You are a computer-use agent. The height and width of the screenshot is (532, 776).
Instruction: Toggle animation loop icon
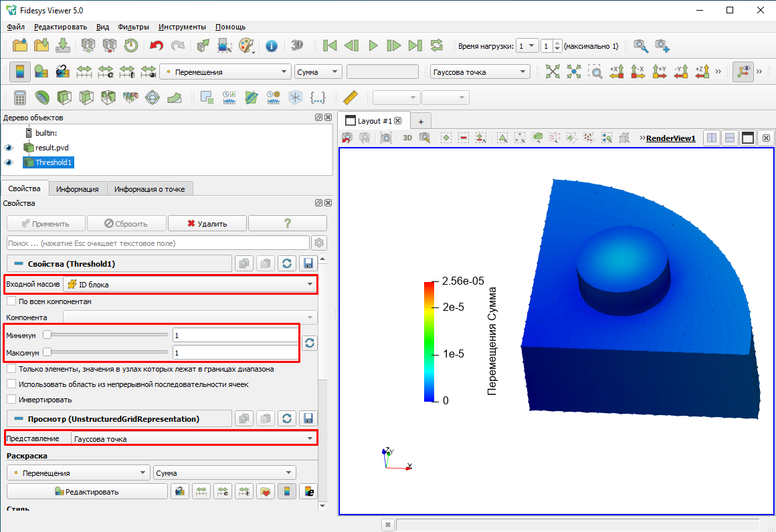pyautogui.click(x=436, y=45)
